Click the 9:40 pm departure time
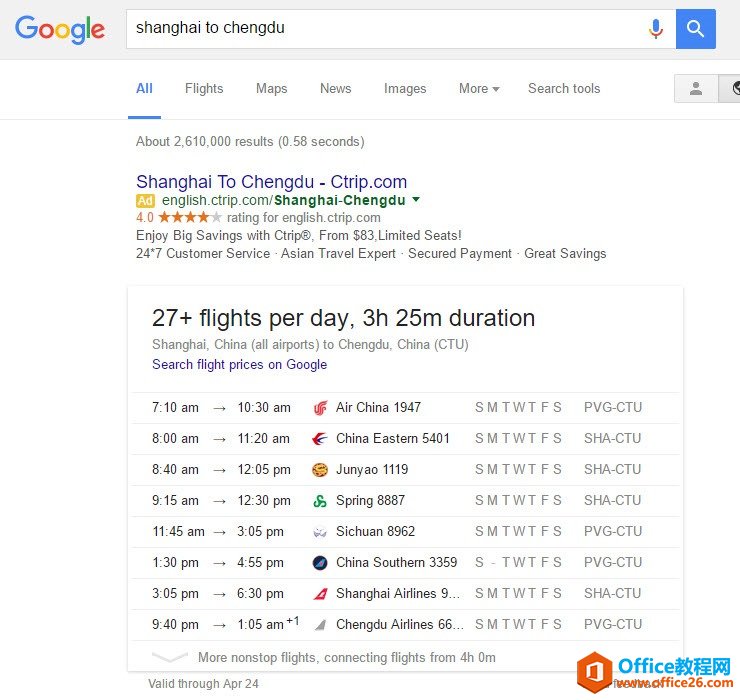 tap(175, 624)
